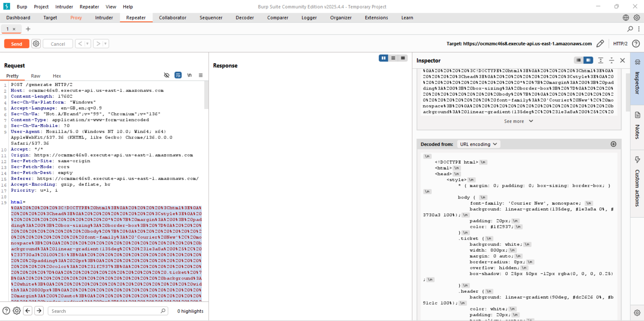Click the Send button
Viewport: 644px width, 321px height.
coord(16,44)
